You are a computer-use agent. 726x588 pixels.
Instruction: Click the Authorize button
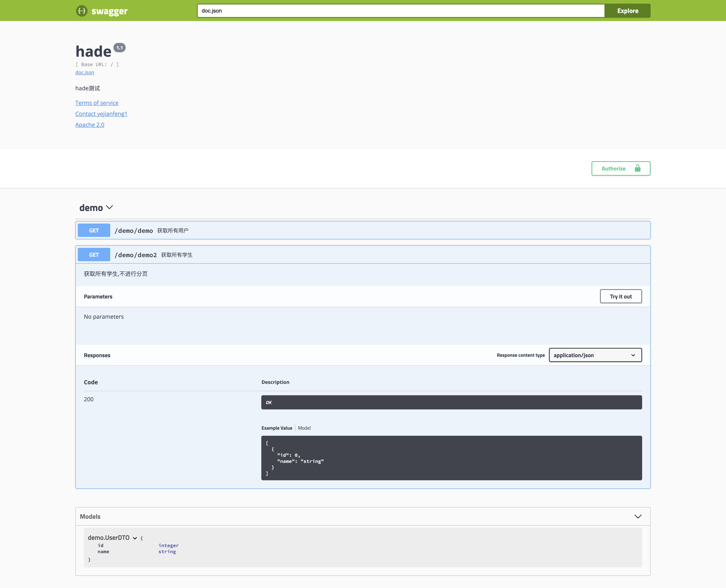pos(621,168)
